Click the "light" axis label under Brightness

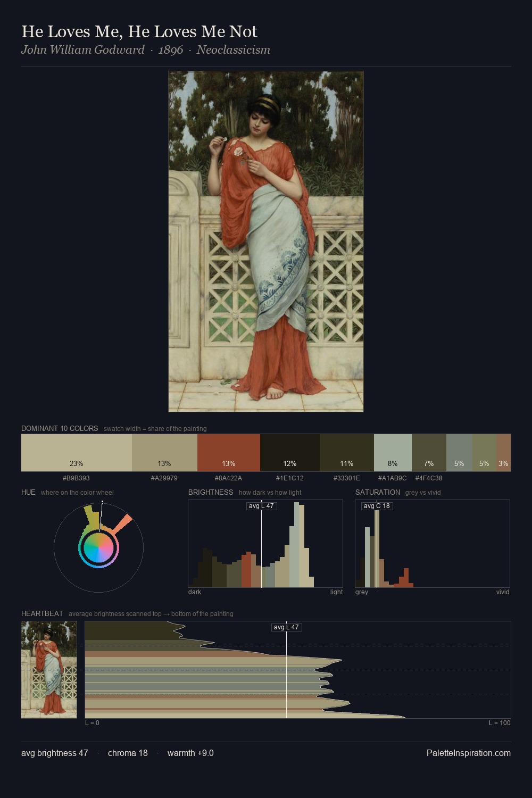(337, 592)
